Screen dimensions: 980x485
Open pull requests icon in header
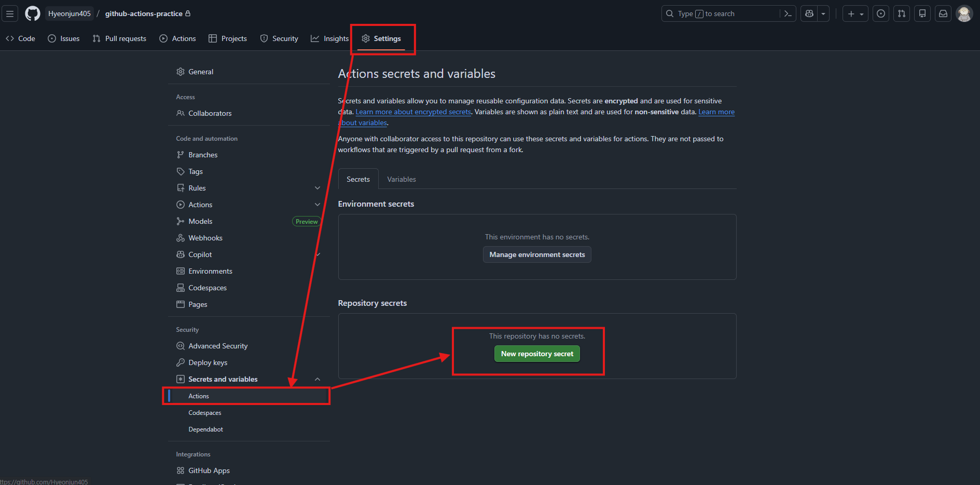point(902,14)
